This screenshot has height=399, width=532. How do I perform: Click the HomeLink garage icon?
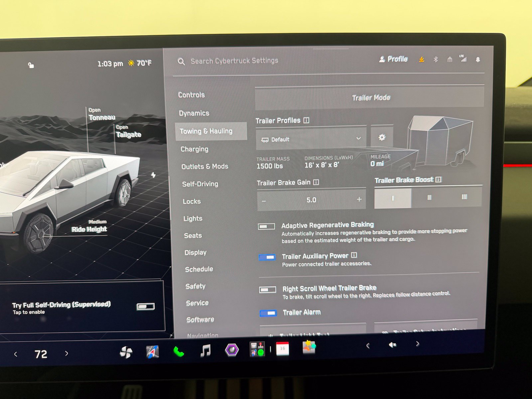coord(450,60)
